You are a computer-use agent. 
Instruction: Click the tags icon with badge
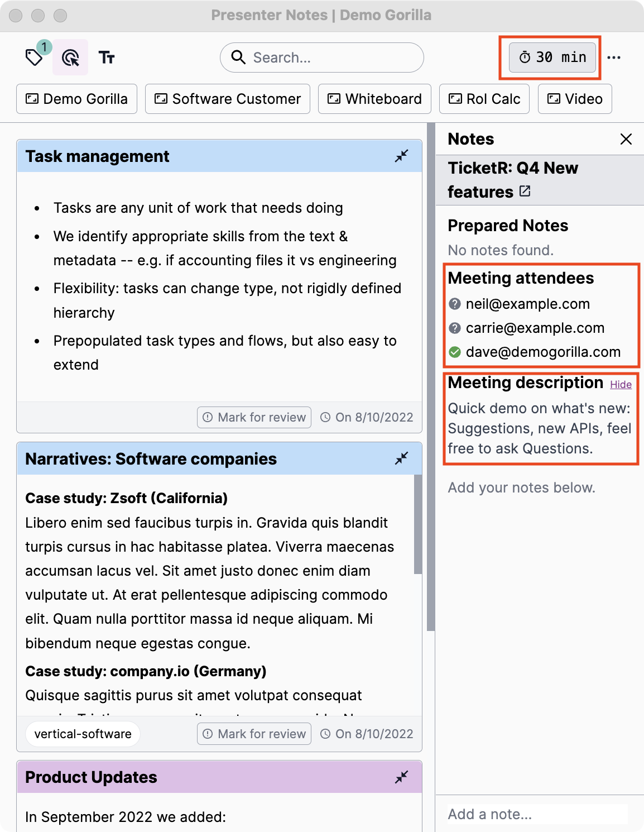(x=35, y=57)
